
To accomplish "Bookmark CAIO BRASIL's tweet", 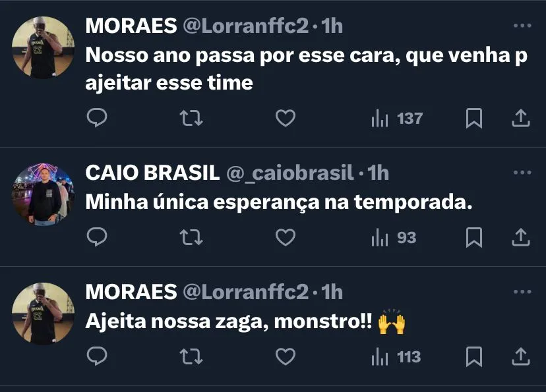I will [474, 237].
